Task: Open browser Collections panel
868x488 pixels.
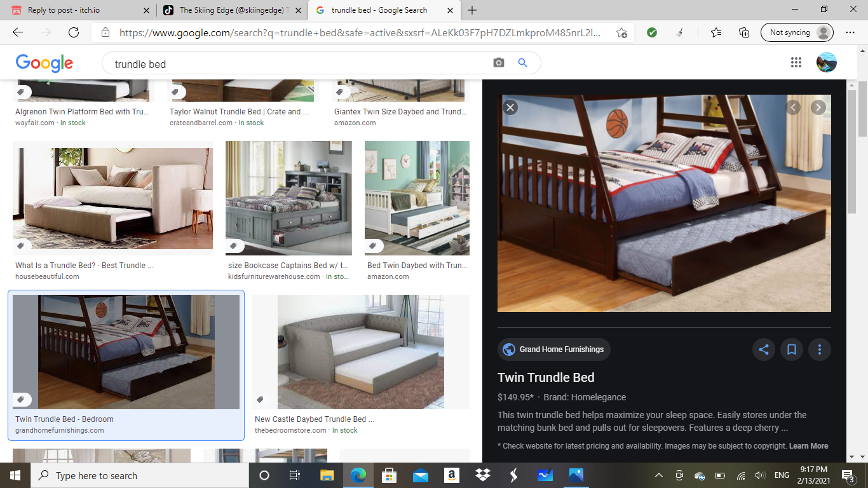Action: [744, 32]
